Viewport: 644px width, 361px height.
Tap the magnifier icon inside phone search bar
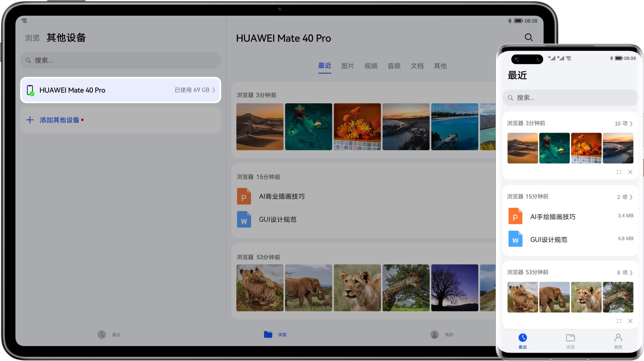click(510, 98)
